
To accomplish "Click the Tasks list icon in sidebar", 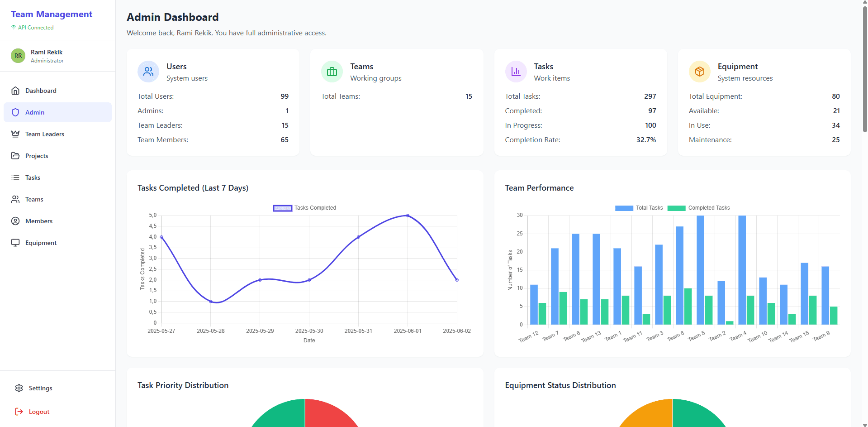I will pyautogui.click(x=15, y=178).
